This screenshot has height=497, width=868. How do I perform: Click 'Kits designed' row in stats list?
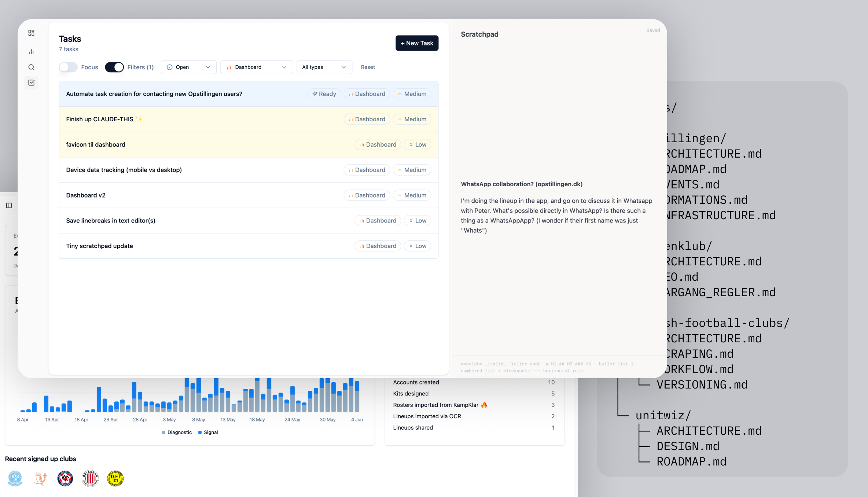click(474, 394)
